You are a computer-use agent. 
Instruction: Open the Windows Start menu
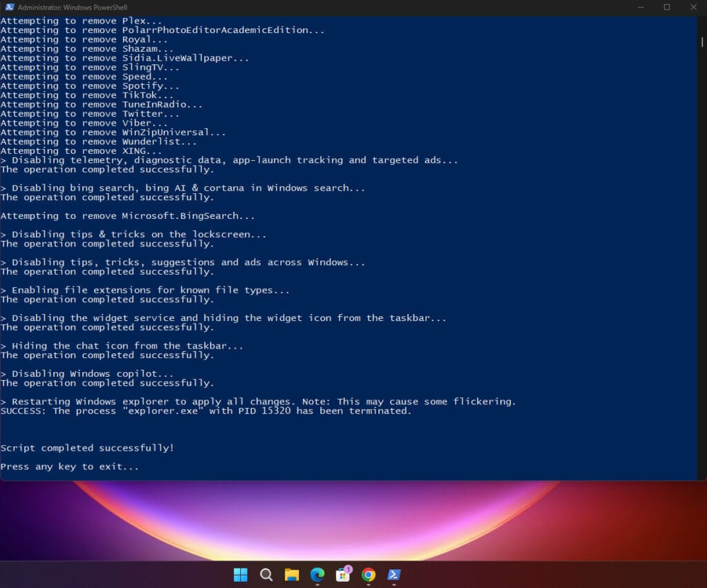click(x=240, y=574)
